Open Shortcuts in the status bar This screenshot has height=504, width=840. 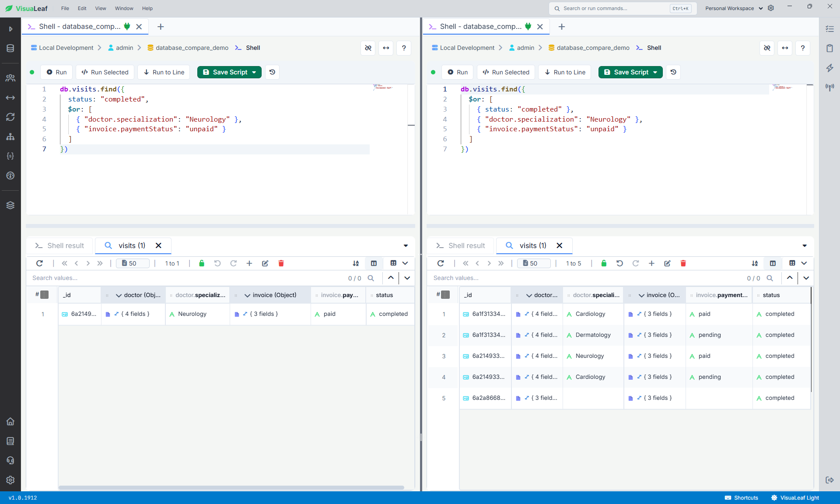(x=741, y=498)
